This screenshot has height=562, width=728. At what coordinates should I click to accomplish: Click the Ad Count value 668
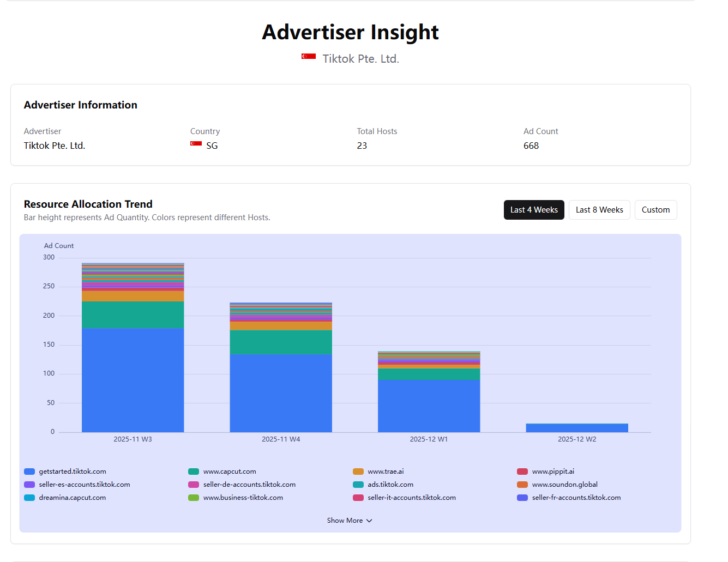531,146
